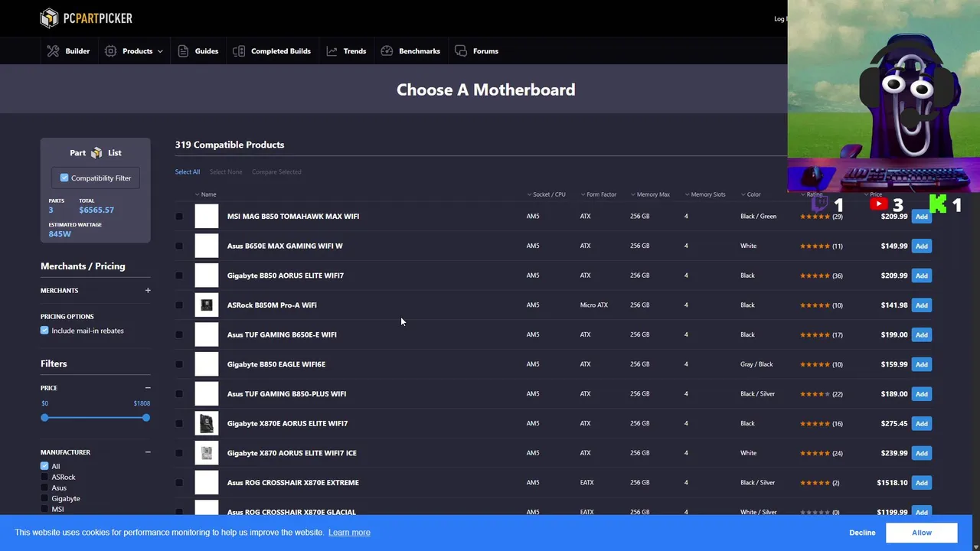Open Asus TUF GAMING B850-PLUS WIFI product
Image resolution: width=980 pixels, height=551 pixels.
[286, 394]
